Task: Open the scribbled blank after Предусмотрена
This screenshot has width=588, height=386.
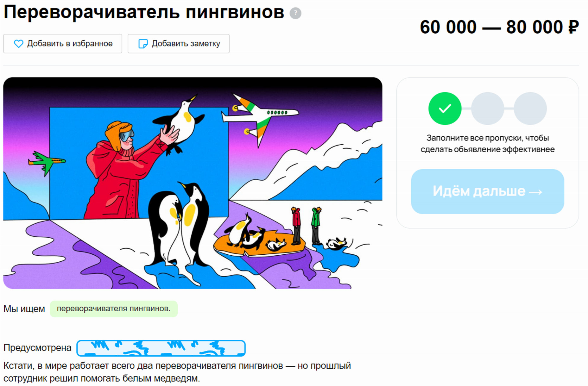Action: (x=161, y=348)
